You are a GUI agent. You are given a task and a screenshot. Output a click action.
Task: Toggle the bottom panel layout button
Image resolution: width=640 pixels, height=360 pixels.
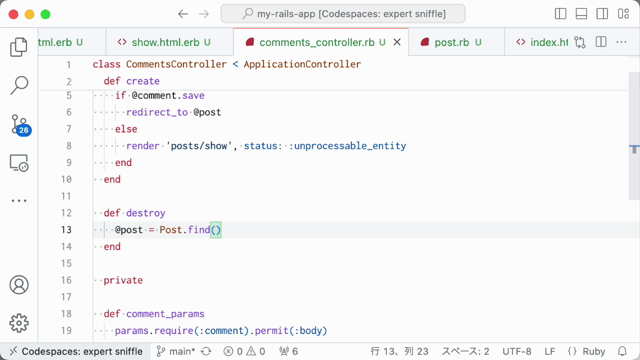pyautogui.click(x=581, y=14)
